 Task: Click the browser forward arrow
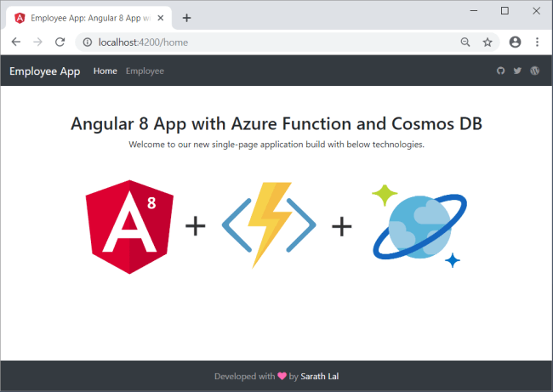click(x=37, y=43)
